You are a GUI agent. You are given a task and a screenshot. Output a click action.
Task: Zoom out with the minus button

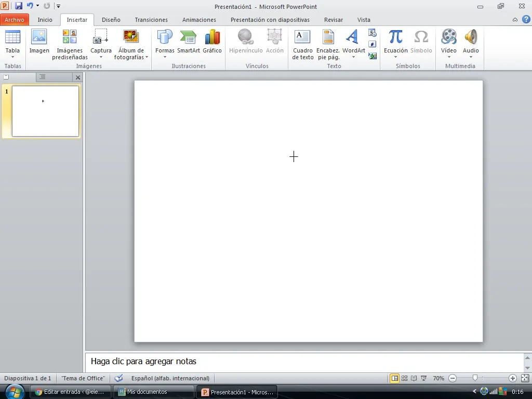pos(453,378)
